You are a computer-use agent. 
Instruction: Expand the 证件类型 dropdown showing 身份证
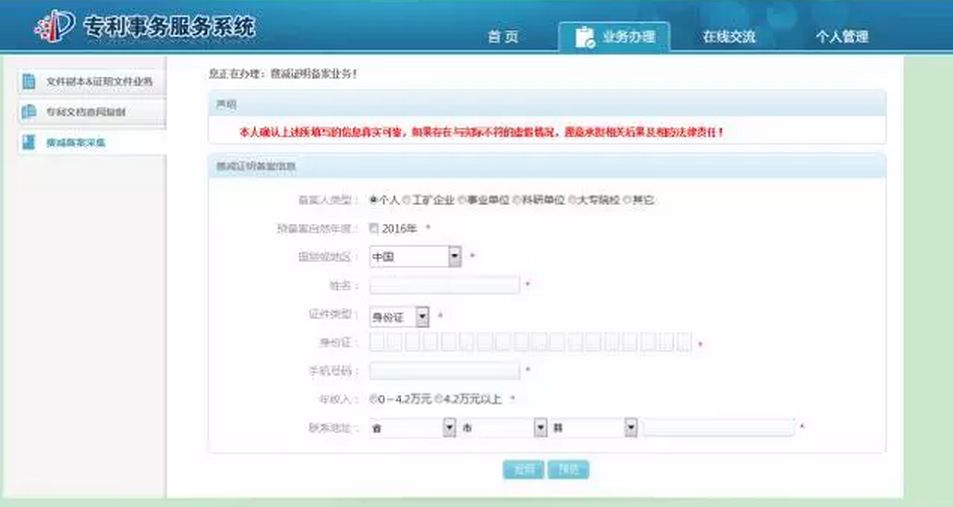tap(399, 316)
